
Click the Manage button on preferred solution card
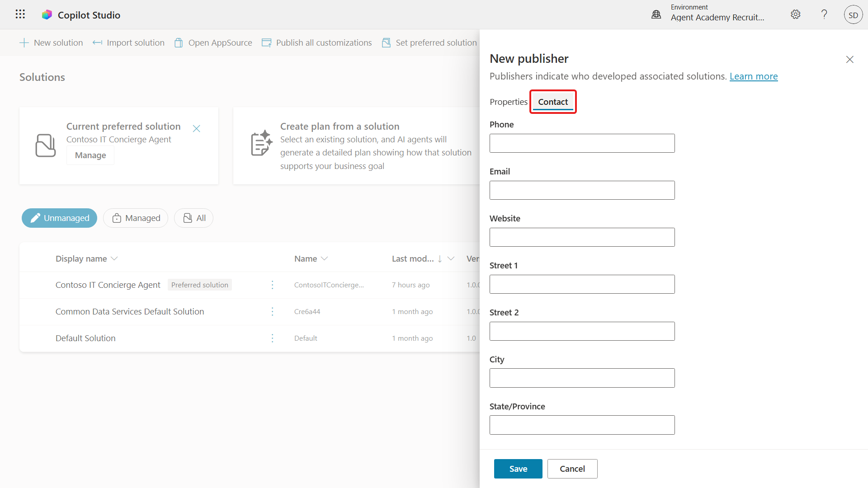pyautogui.click(x=90, y=155)
